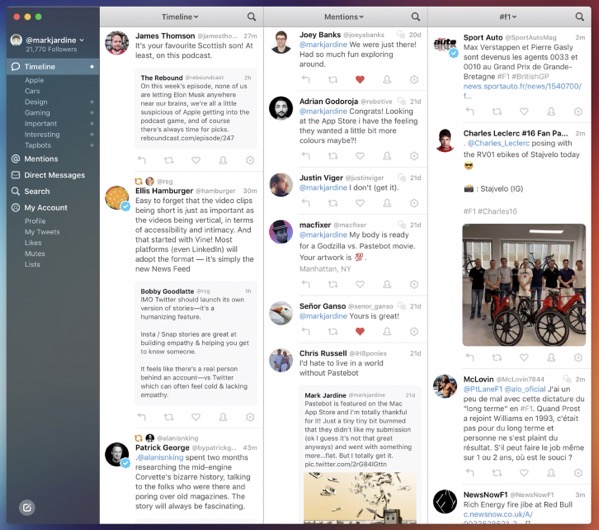
Task: Open the reboundcast.com/episode/247 link
Action: click(x=187, y=138)
